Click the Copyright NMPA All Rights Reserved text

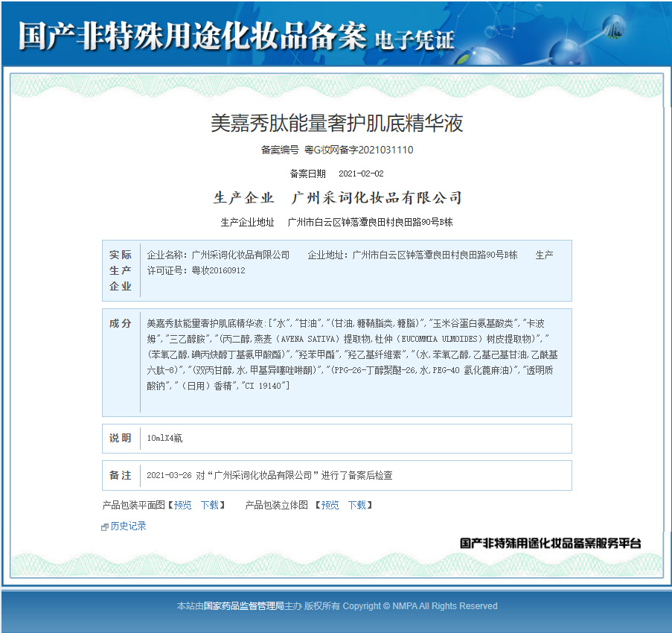coord(420,606)
